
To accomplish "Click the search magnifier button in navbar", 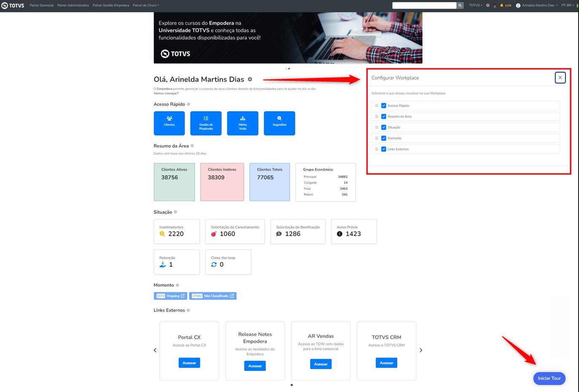I will [x=460, y=5].
